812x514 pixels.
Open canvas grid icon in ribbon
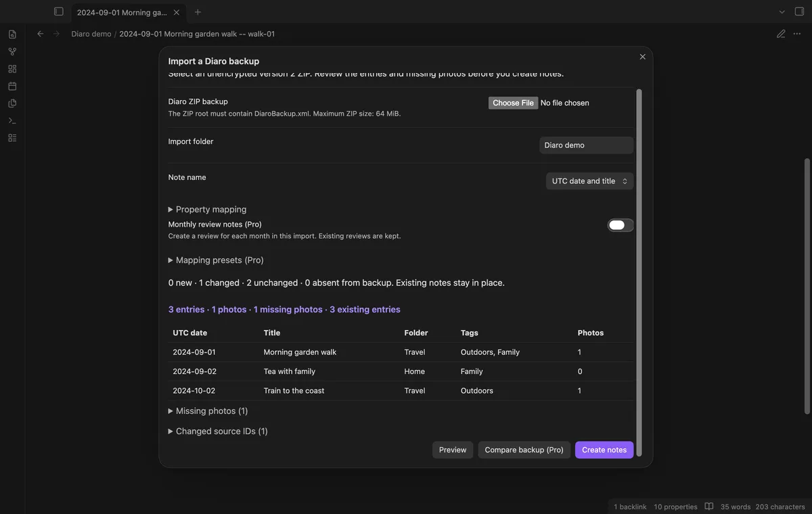(12, 69)
